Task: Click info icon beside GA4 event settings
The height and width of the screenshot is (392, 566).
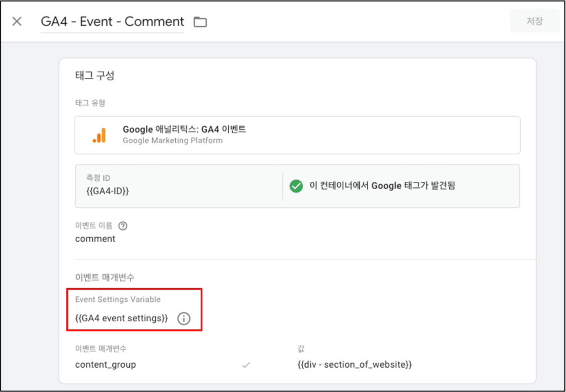Action: point(184,318)
